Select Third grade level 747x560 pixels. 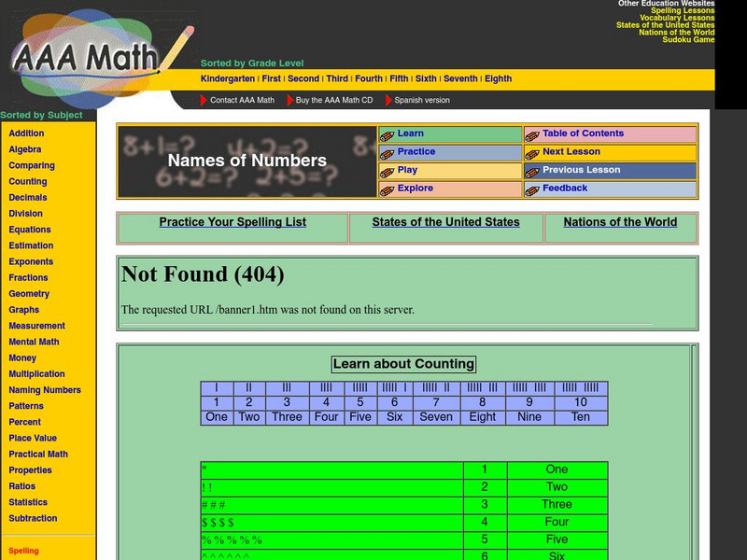(x=337, y=78)
